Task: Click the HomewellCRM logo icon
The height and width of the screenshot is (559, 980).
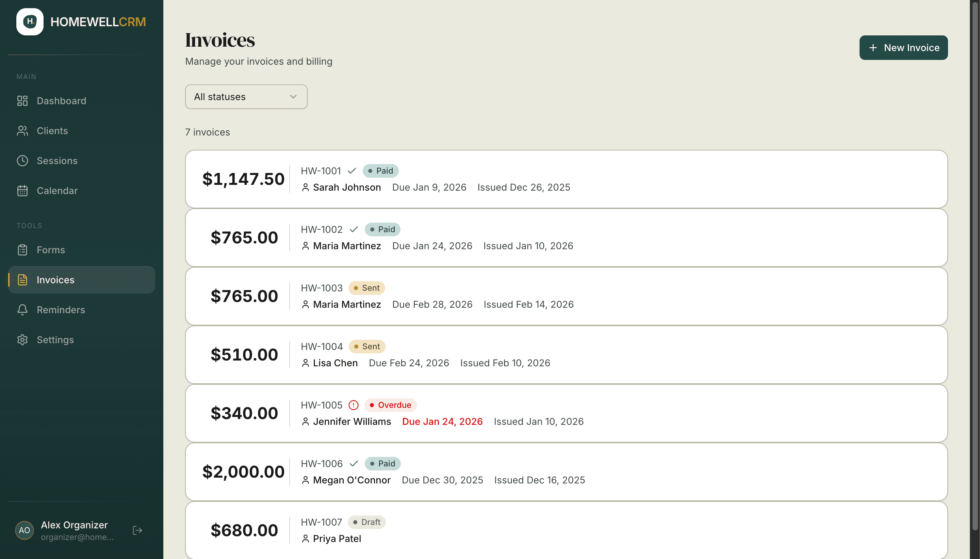Action: (30, 21)
